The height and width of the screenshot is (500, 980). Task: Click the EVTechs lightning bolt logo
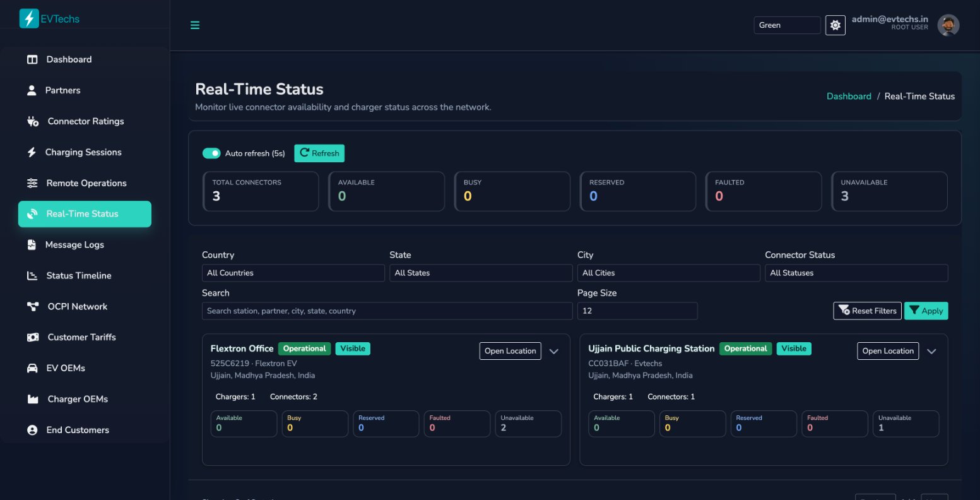pos(28,18)
